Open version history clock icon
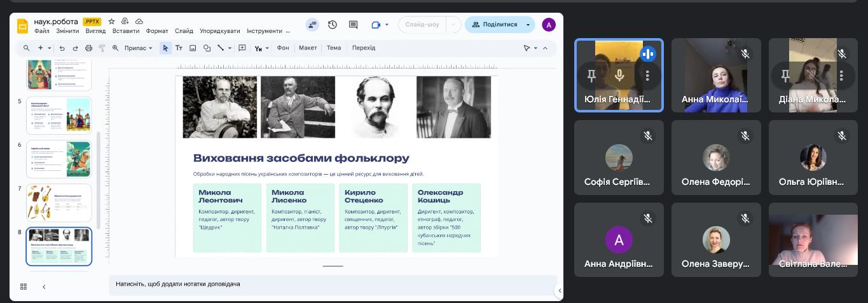This screenshot has height=303, width=868. pos(333,25)
